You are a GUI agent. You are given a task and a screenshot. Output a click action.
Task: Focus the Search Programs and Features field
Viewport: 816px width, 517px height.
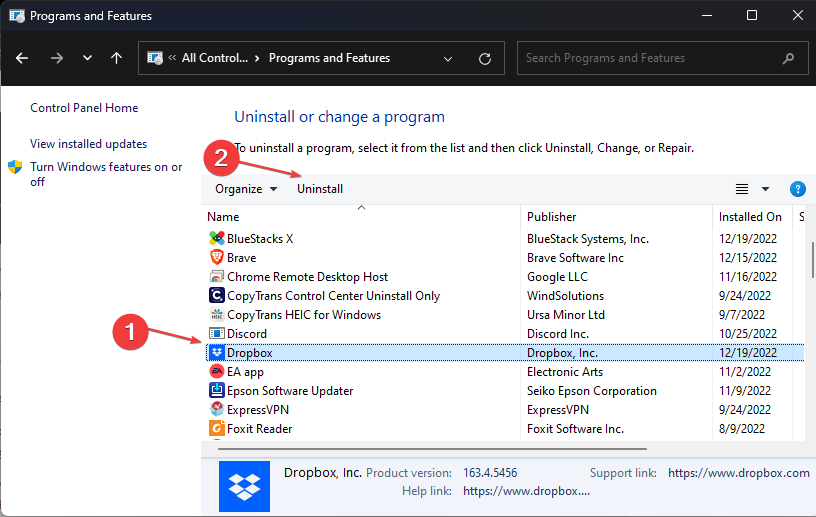click(662, 58)
